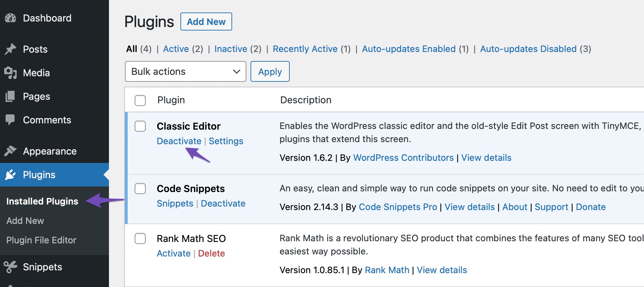View details for Code Snippets
The height and width of the screenshot is (287, 644).
tap(469, 207)
